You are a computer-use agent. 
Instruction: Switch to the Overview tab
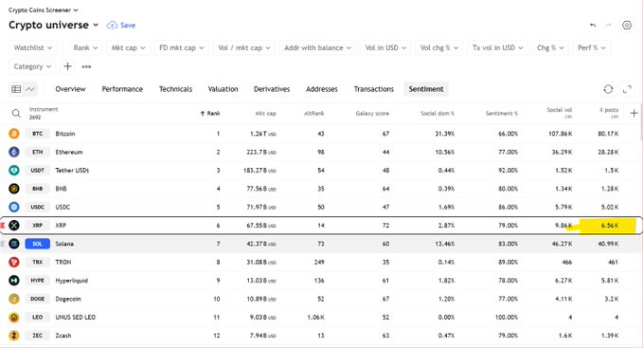[70, 89]
